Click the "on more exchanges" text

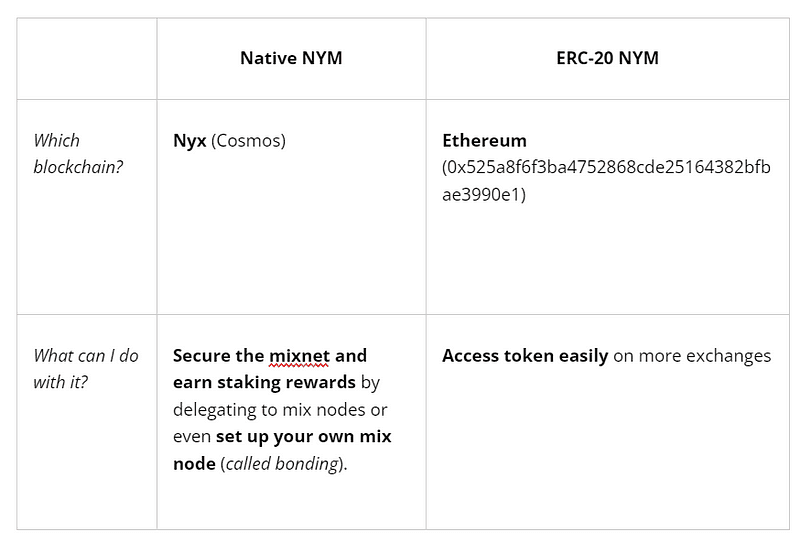click(x=692, y=355)
